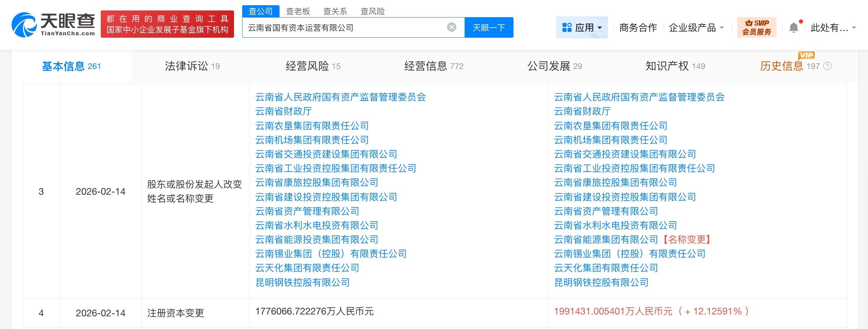Screen dimensions: 868x329
Task: Open 云南省交通投资建设集团有限公司 in before-change column
Action: click(x=326, y=154)
